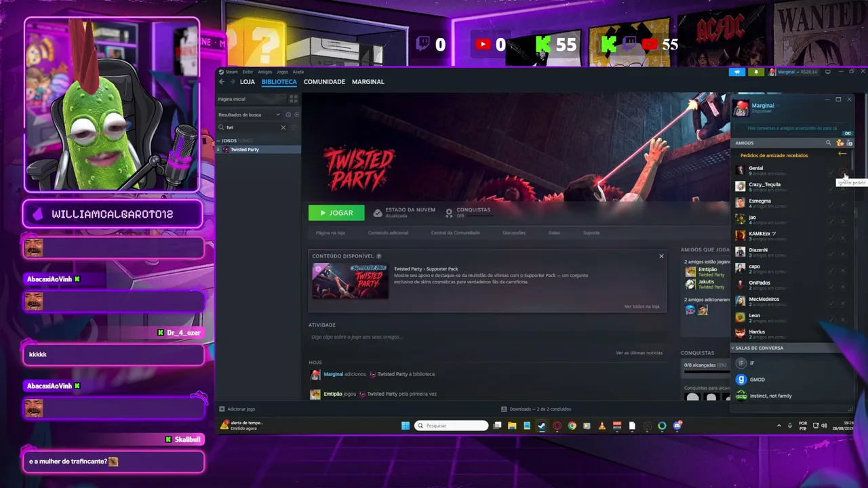Accept friend request from MecMedeiros
The width and height of the screenshot is (868, 488).
pos(831,302)
